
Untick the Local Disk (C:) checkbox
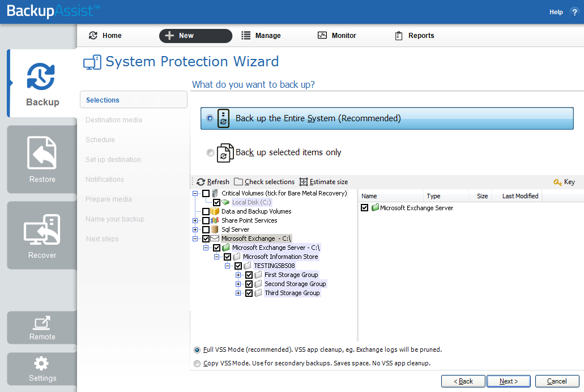click(x=216, y=202)
